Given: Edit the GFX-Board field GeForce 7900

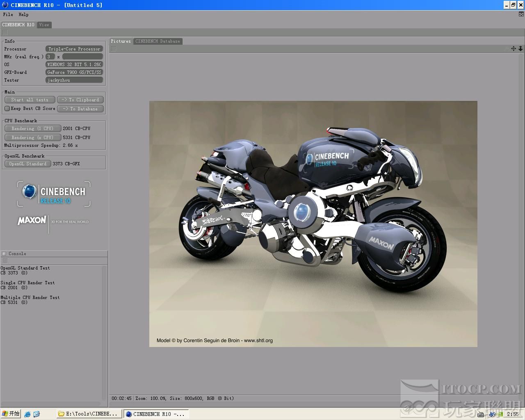Looking at the screenshot, I should click(74, 72).
